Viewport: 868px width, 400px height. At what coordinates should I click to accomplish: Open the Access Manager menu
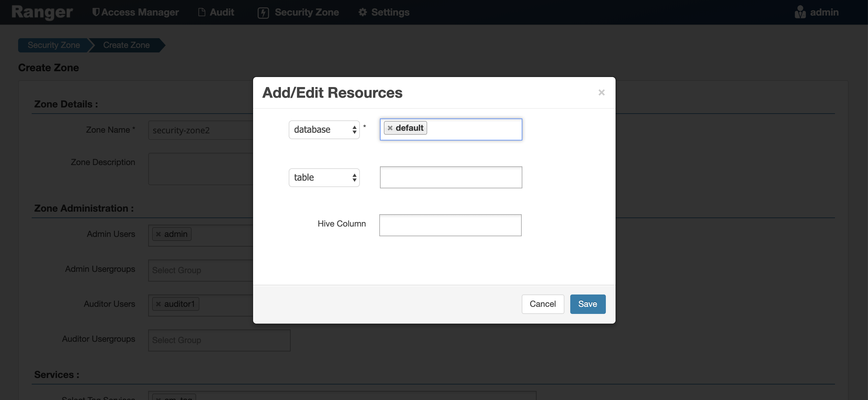139,12
